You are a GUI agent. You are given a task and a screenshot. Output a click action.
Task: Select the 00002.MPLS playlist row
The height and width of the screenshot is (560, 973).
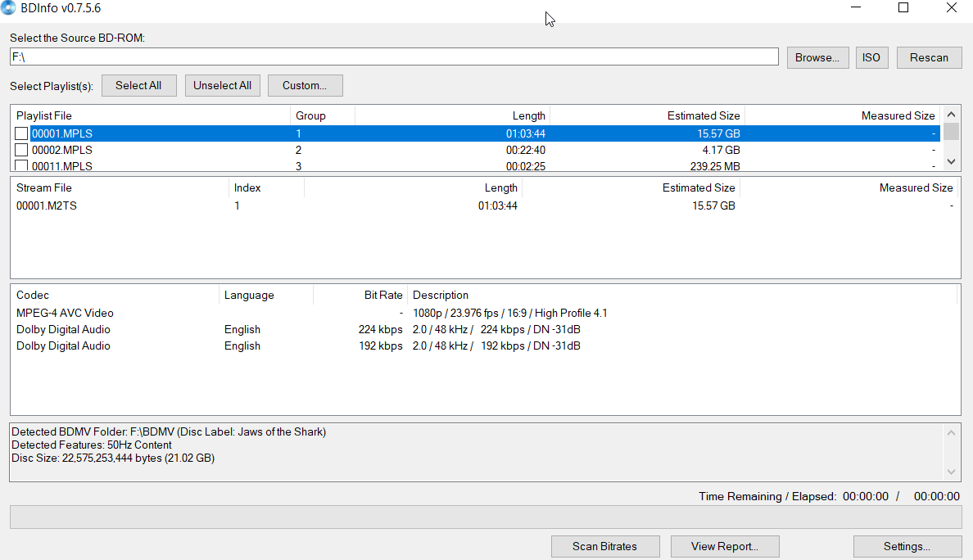click(476, 150)
